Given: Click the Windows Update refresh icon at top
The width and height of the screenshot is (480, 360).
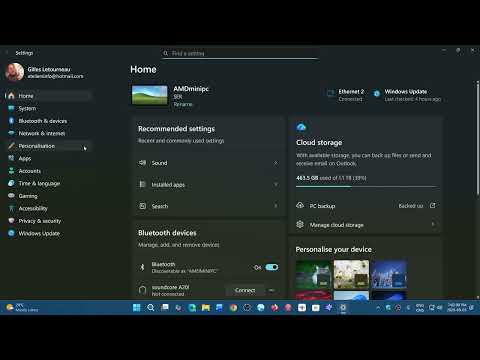Looking at the screenshot, I should (377, 94).
